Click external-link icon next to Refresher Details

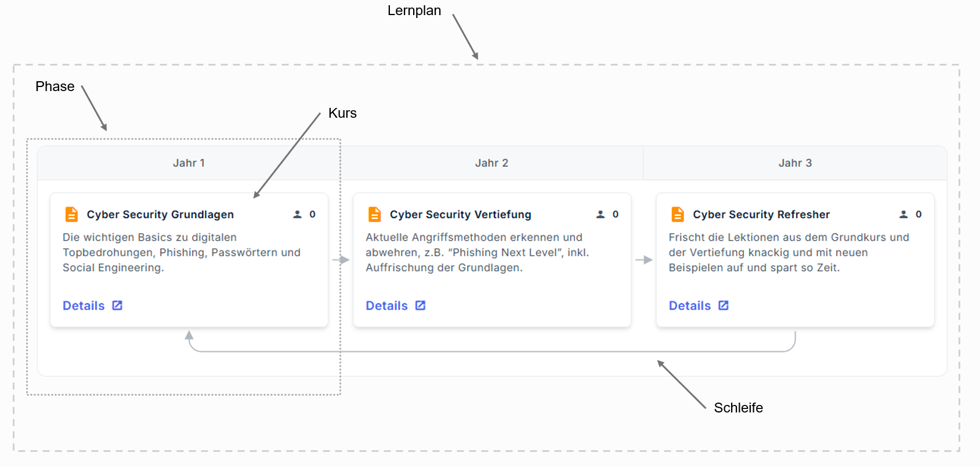click(x=724, y=305)
